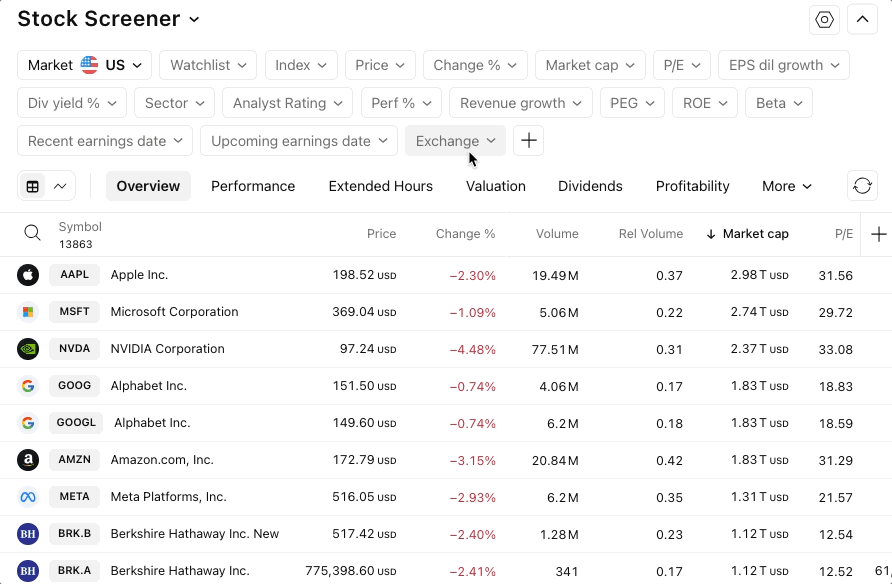Open the Exchange filter dropdown

(x=455, y=140)
